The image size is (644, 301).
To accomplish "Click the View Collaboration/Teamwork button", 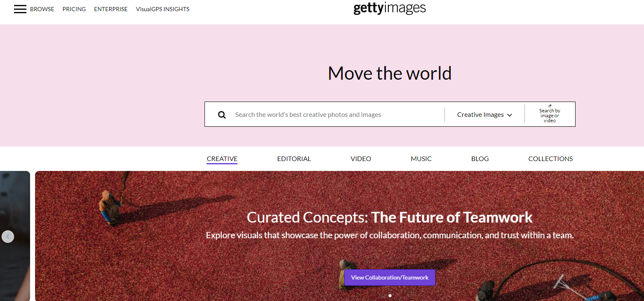I will click(x=390, y=277).
